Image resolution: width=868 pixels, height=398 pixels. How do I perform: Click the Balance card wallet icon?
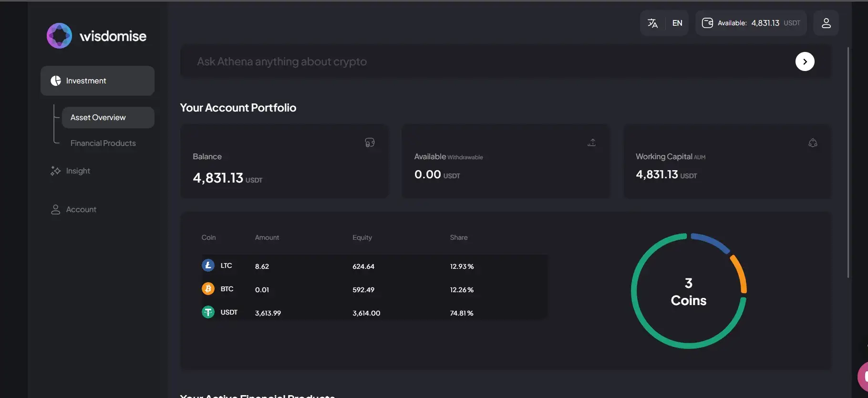[370, 143]
